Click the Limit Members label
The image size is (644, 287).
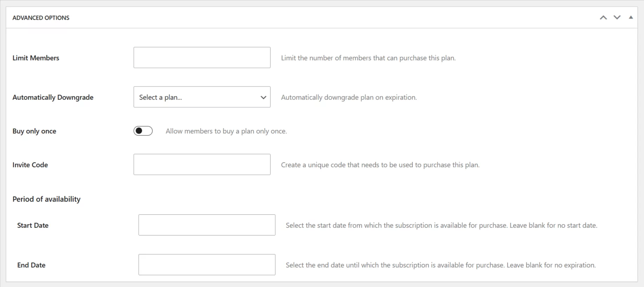(36, 58)
